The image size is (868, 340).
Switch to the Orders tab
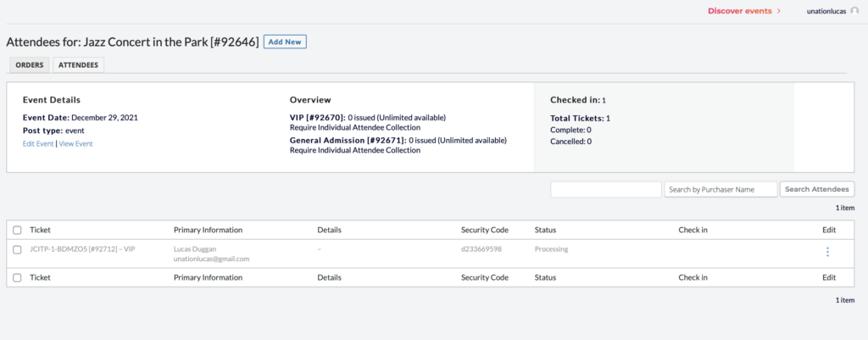30,64
